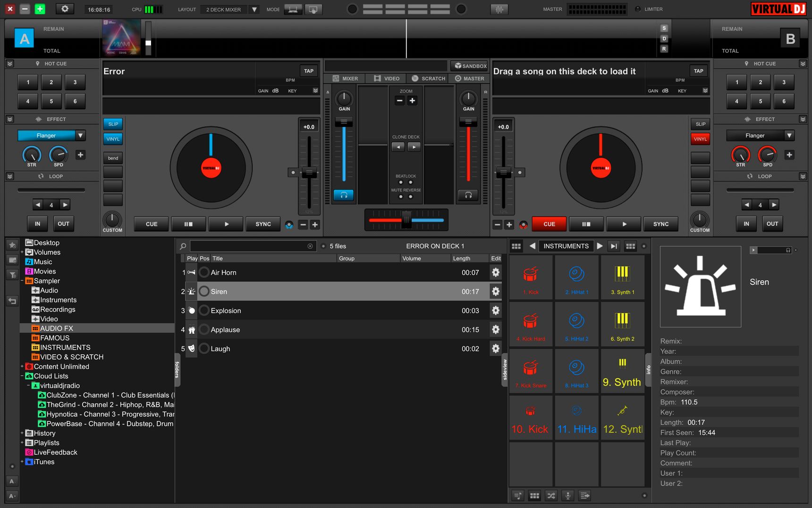
Task: Toggle the Air Horn row play circle
Action: pyautogui.click(x=204, y=272)
